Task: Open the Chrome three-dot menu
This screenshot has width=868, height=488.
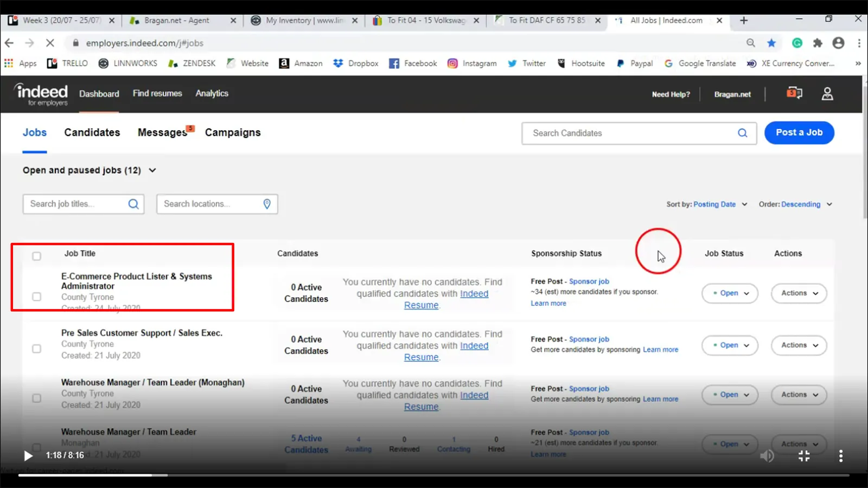Action: click(859, 43)
